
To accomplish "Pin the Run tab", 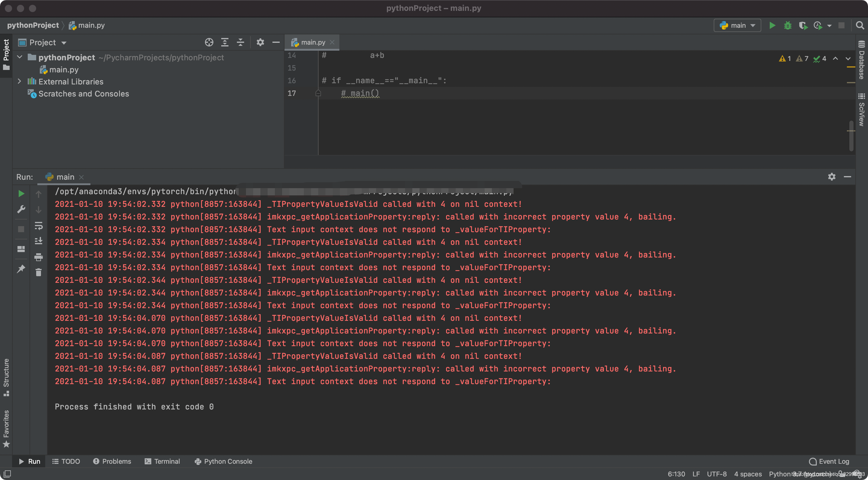I will [x=21, y=269].
